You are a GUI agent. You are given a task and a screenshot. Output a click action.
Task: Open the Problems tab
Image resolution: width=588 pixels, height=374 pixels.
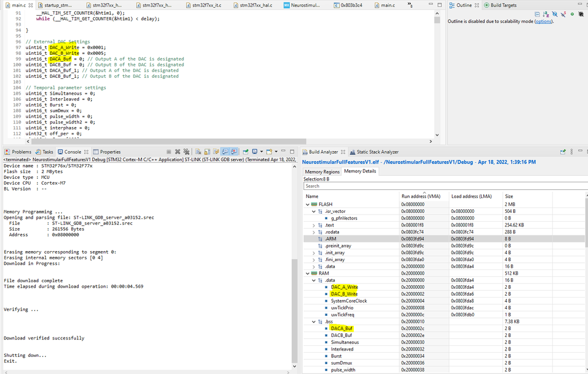point(18,152)
